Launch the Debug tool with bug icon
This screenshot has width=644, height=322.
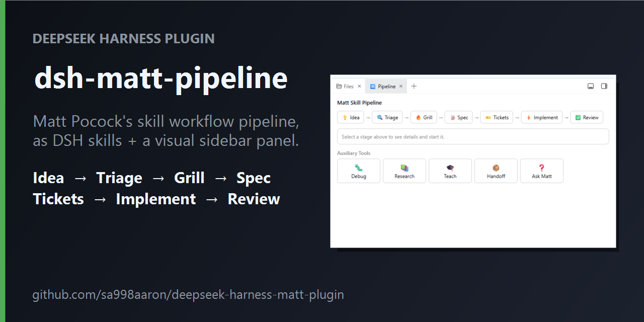click(359, 171)
